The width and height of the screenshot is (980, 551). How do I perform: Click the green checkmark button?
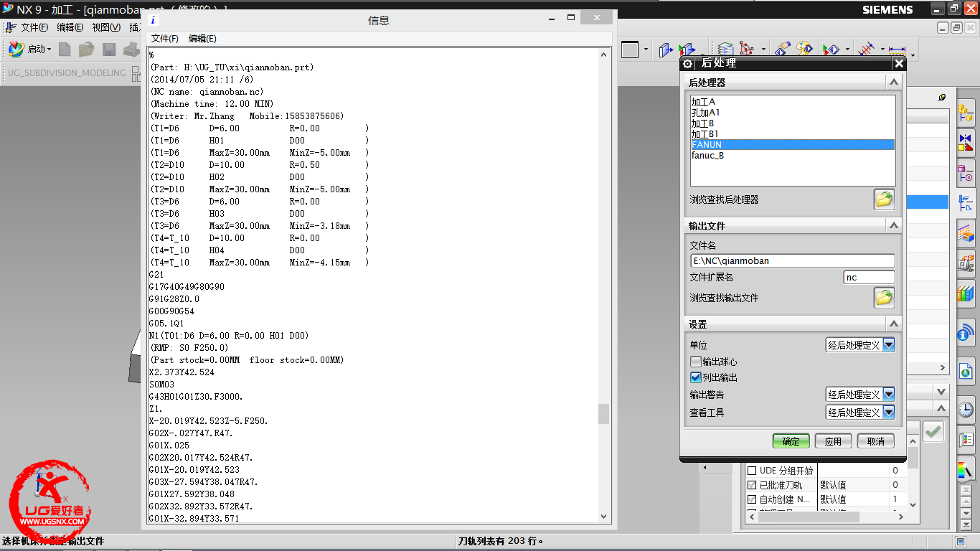click(933, 431)
